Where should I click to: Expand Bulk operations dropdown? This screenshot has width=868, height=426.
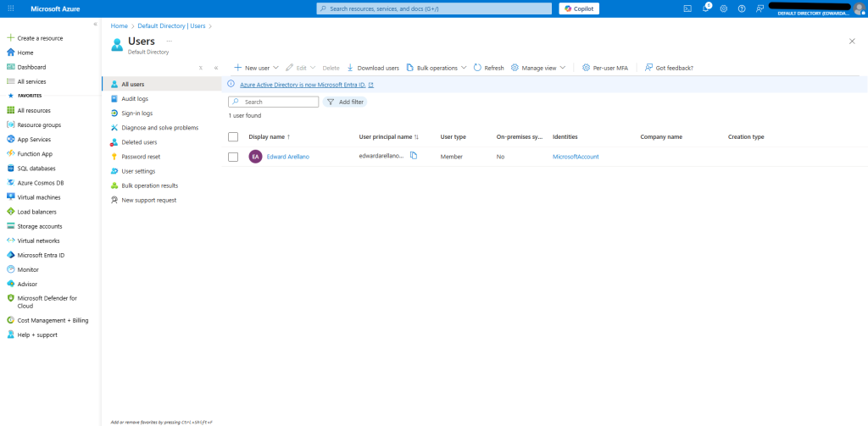tap(437, 68)
